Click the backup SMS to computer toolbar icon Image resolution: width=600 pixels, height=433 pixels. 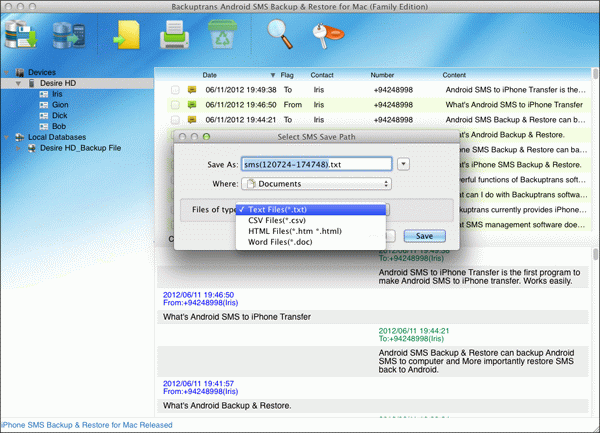(21, 34)
